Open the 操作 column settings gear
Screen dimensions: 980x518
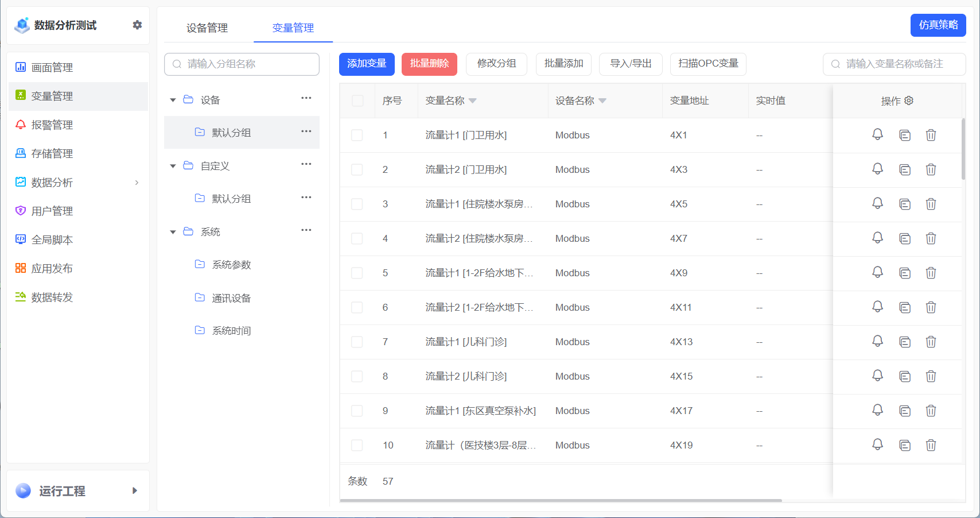coord(909,100)
